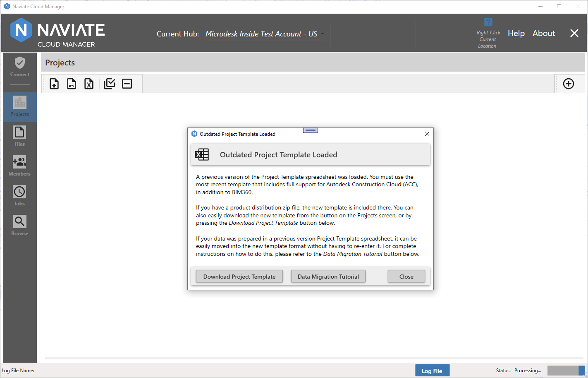The width and height of the screenshot is (588, 378).
Task: Click the reload file toolbar icon
Action: click(x=72, y=84)
